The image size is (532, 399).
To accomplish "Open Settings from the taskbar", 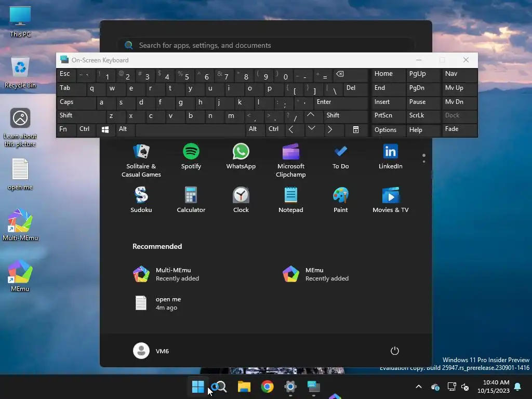I will coord(290,387).
